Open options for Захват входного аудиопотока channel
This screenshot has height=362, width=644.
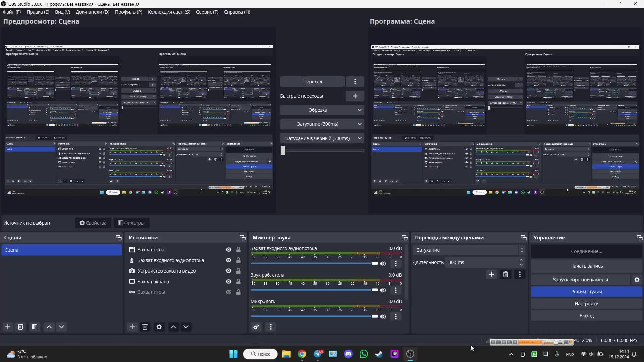(396, 264)
